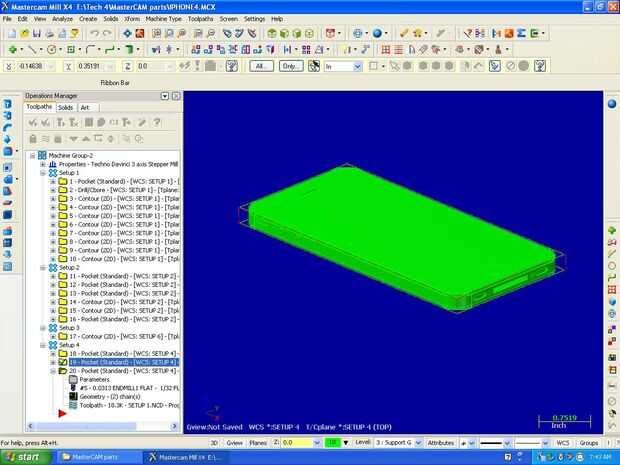Open the 'In' selection mode dropdown

point(357,66)
